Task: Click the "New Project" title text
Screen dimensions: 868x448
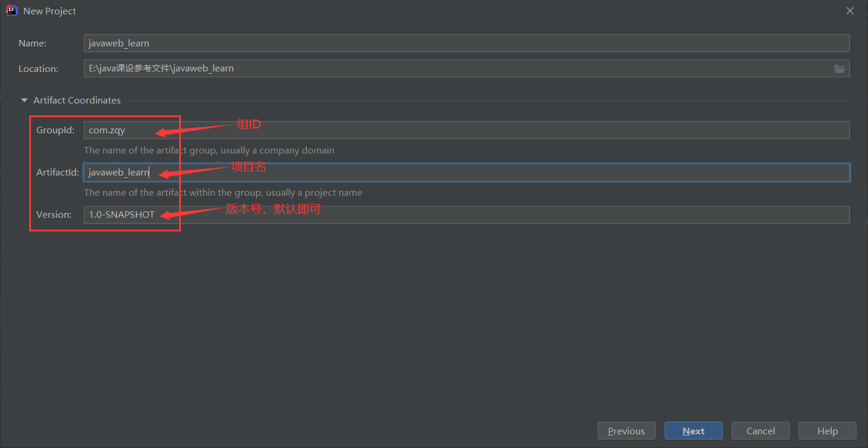Action: pyautogui.click(x=50, y=11)
